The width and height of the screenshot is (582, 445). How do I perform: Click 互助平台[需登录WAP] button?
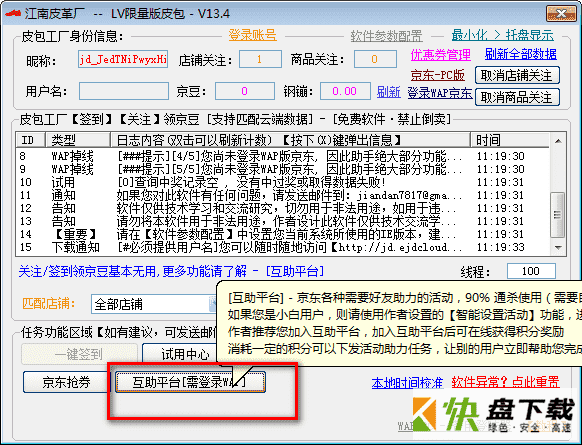[x=190, y=382]
